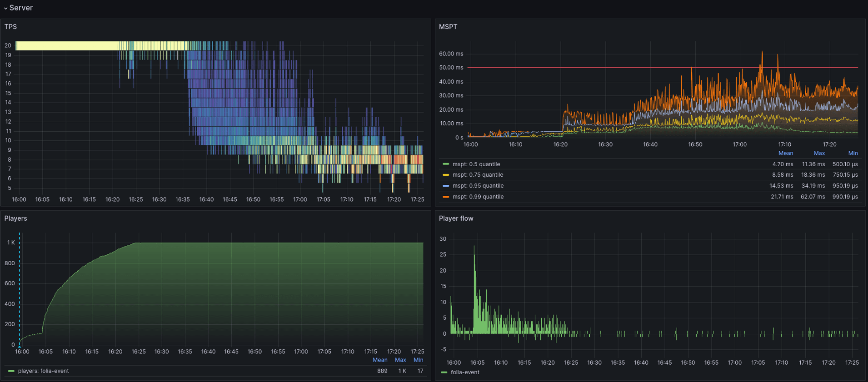Click the 50.00 ms axis label in MSPT
This screenshot has height=382, width=868.
pos(451,68)
